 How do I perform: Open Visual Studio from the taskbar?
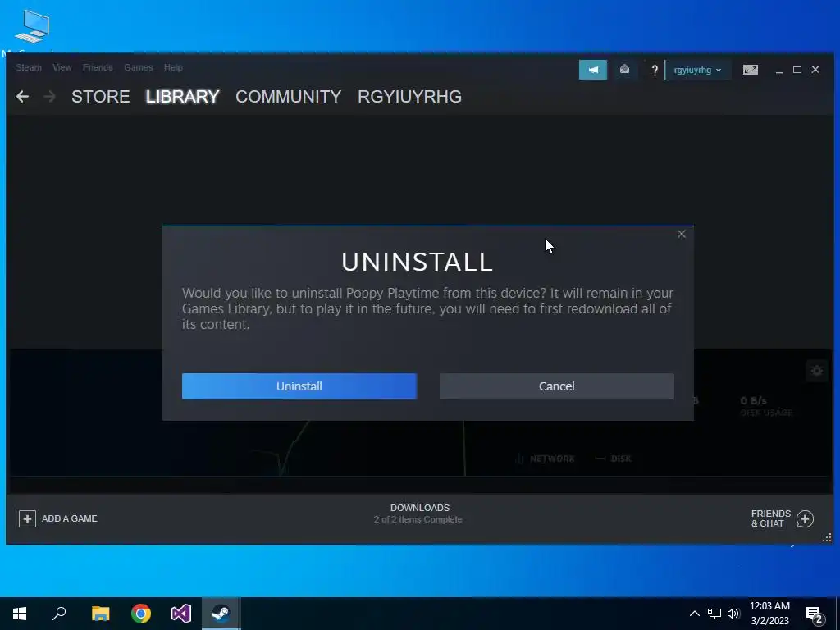point(181,614)
